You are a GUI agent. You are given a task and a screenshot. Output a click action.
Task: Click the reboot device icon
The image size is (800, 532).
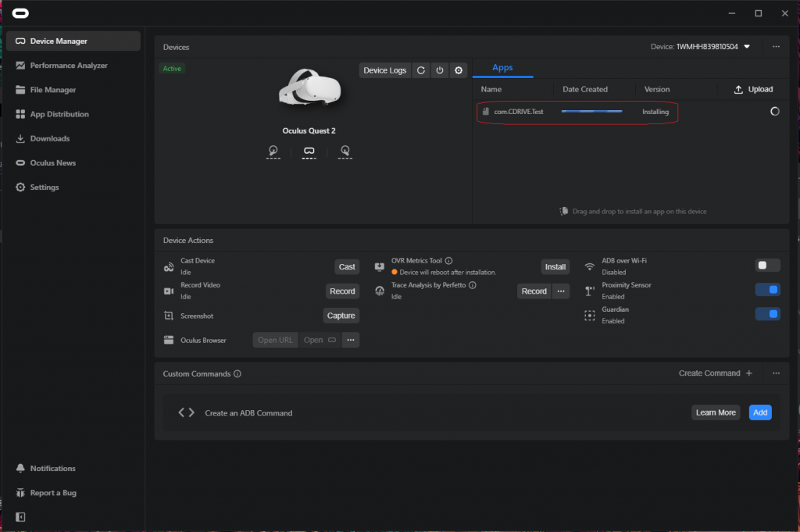(x=421, y=70)
